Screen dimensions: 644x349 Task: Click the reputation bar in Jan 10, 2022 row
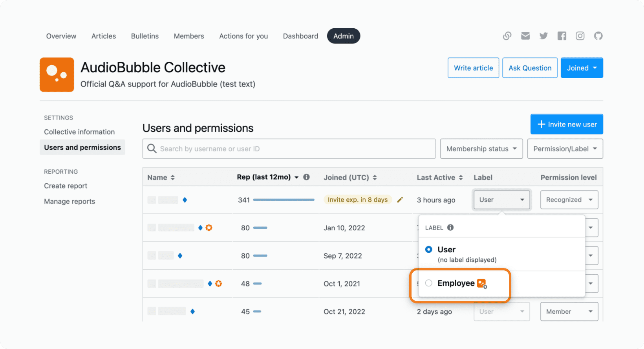click(x=260, y=228)
